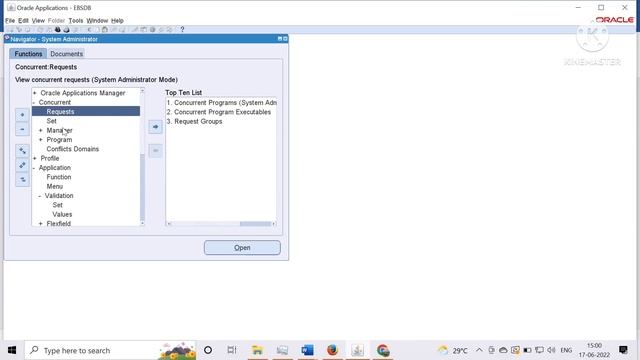640x360 pixels.
Task: Open the Window menu
Action: [x=97, y=20]
